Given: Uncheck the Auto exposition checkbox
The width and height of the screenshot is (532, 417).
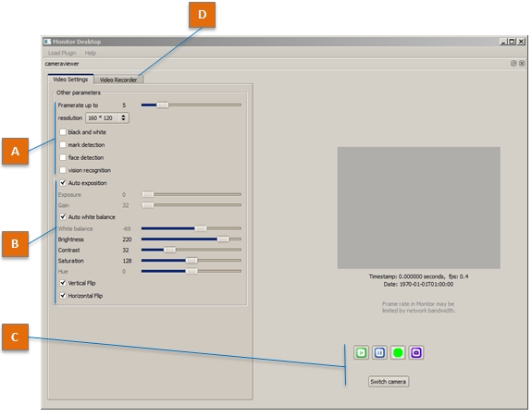Looking at the screenshot, I should (x=63, y=183).
